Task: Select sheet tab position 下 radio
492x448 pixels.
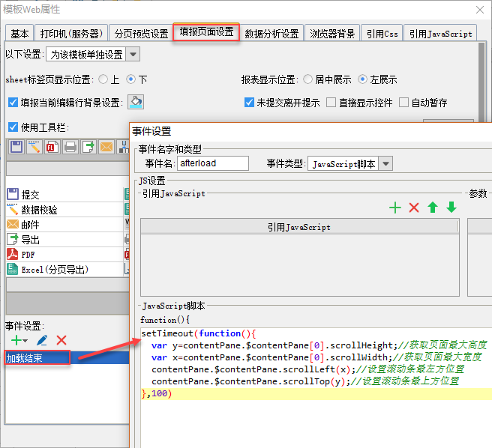Action: (x=130, y=79)
